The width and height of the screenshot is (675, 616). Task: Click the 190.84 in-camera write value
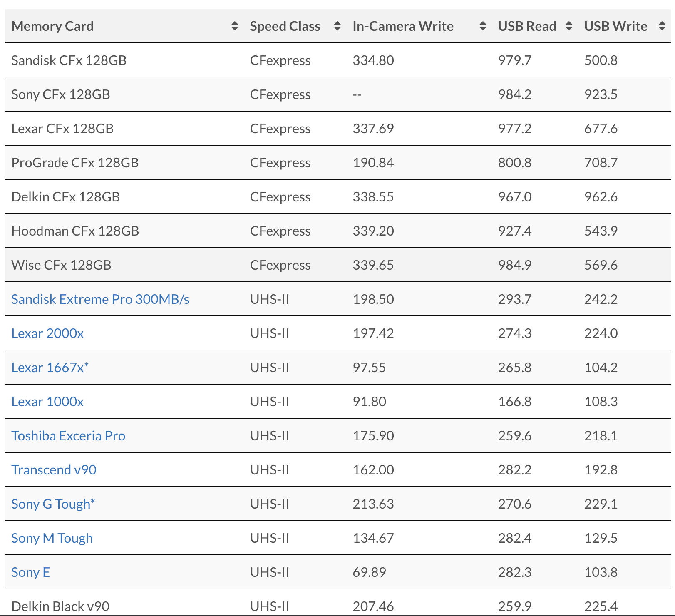coord(373,163)
